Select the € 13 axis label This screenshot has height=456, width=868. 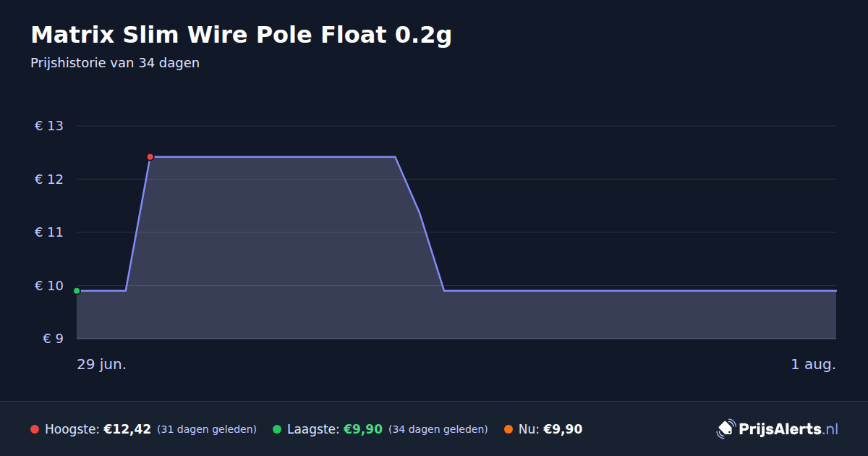click(x=49, y=126)
